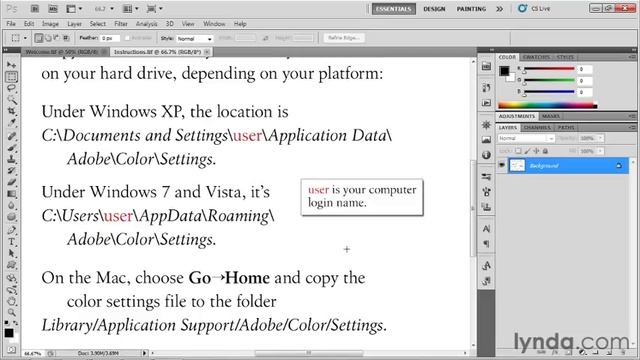The image size is (640, 360).
Task: Switch to the Painting workspace
Action: coord(471,9)
